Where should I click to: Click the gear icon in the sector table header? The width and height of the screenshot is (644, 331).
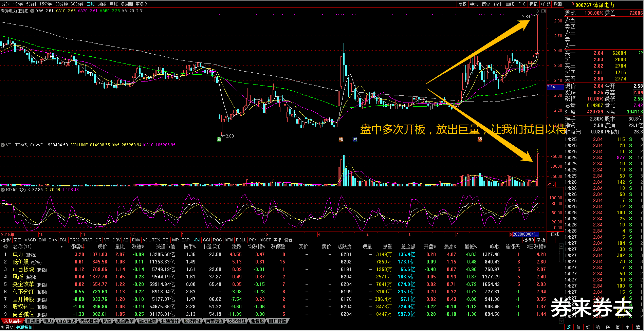tap(5, 247)
